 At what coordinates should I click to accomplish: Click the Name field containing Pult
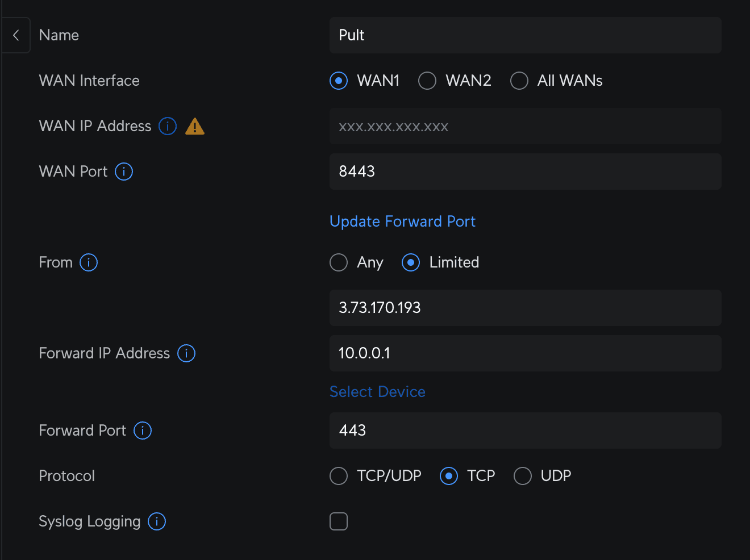click(x=525, y=35)
